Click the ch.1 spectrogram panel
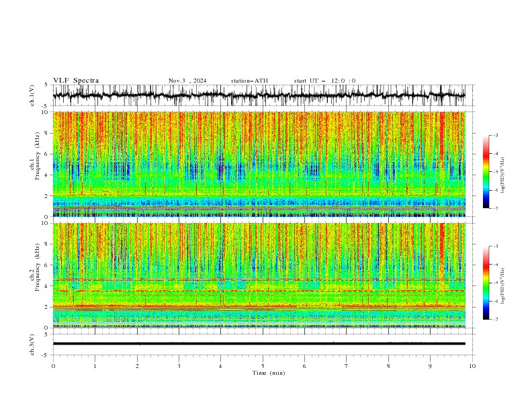 click(x=259, y=164)
